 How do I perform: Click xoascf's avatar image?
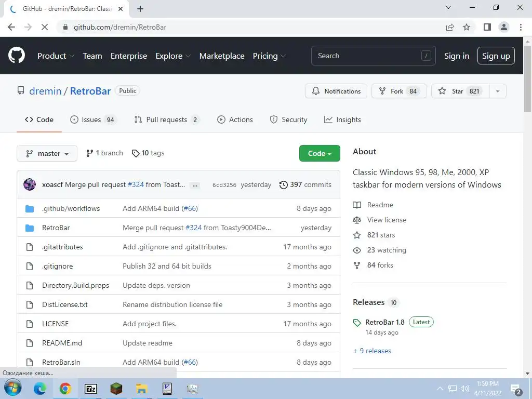point(30,184)
